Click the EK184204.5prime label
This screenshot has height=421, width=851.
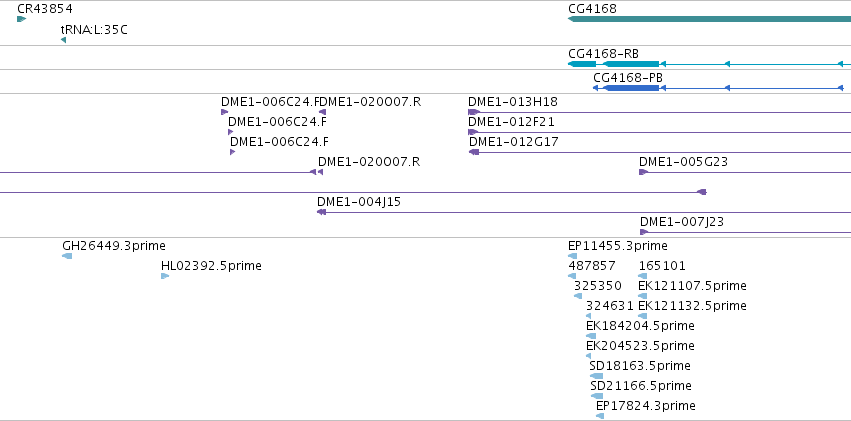pyautogui.click(x=640, y=326)
